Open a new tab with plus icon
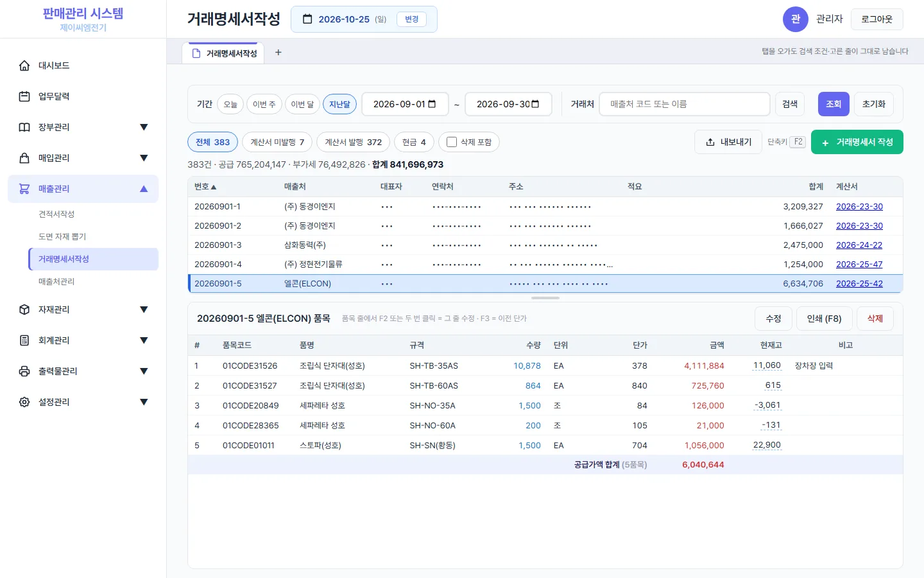The width and height of the screenshot is (924, 578). [278, 53]
